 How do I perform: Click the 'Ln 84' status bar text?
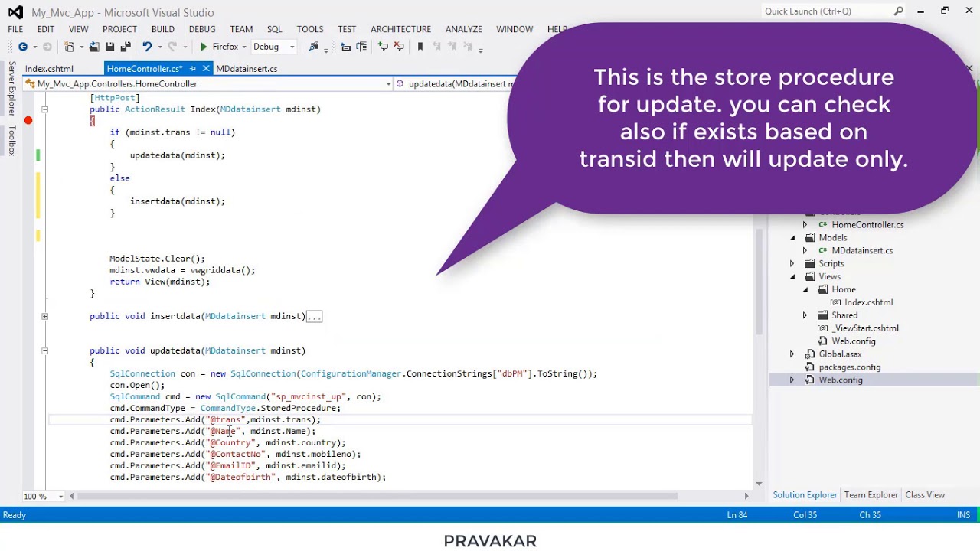coord(737,515)
